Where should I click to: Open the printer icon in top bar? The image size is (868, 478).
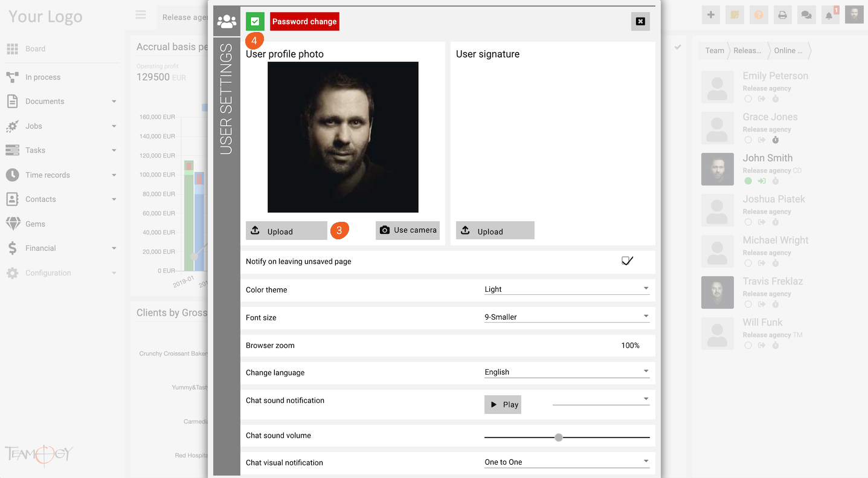[782, 15]
